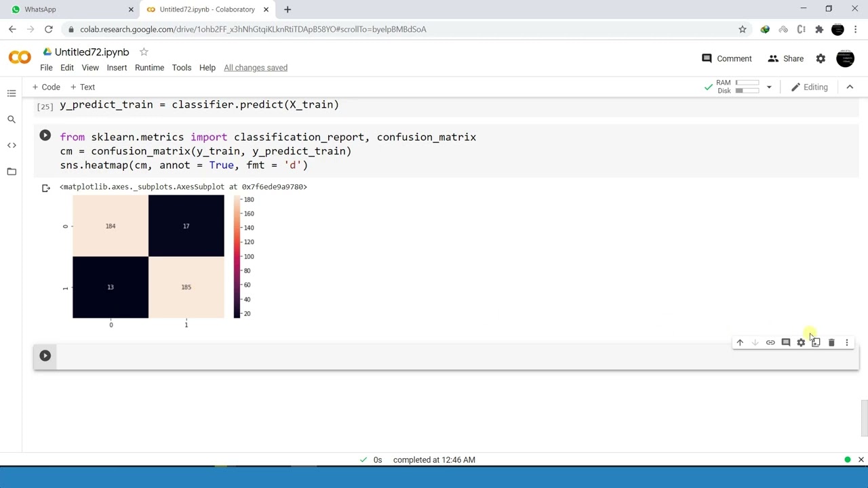Image resolution: width=868 pixels, height=488 pixels.
Task: Click the Colab CO logo
Action: [20, 58]
